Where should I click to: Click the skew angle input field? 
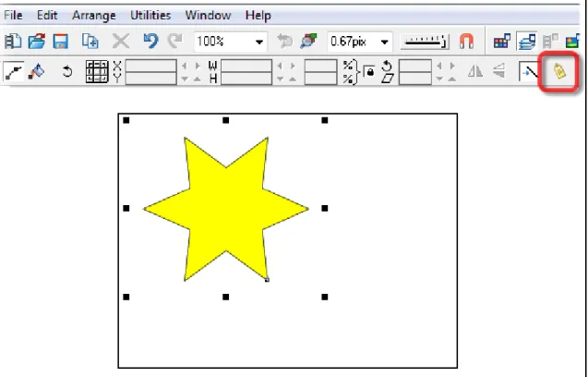[415, 79]
